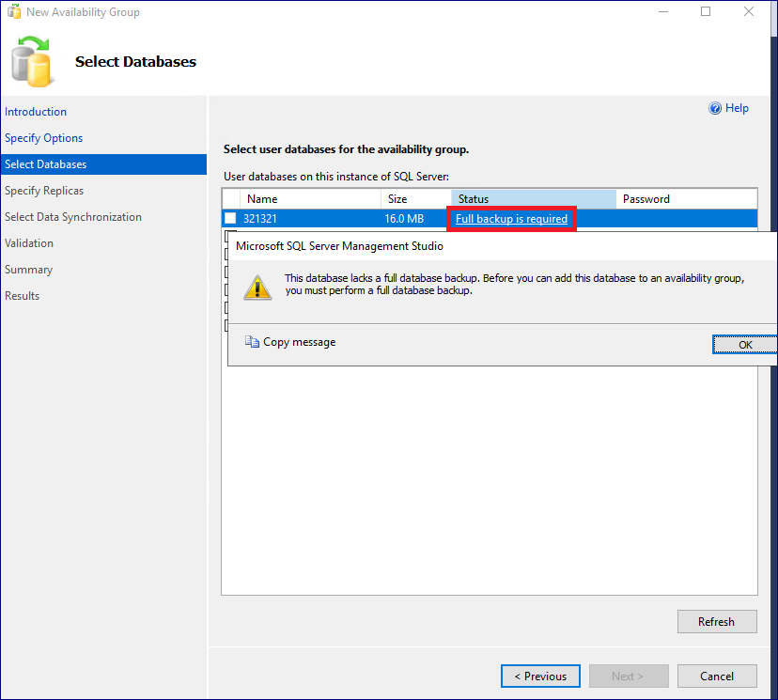Viewport: 778px width, 700px height.
Task: Open the Validation step
Action: [29, 243]
